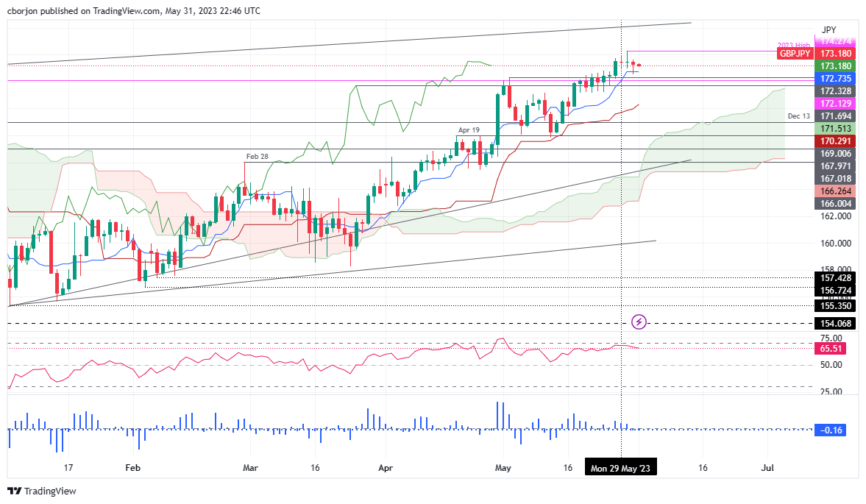Select the GBPJPY symbol label

[x=795, y=53]
